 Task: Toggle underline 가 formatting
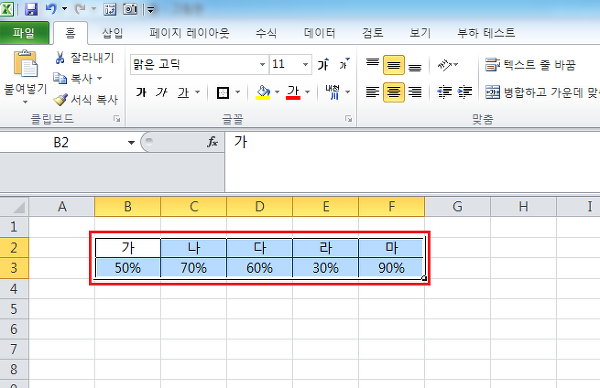183,92
